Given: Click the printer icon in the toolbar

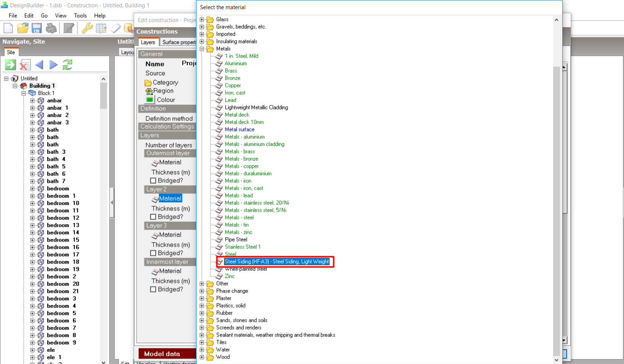Looking at the screenshot, I should (x=51, y=28).
